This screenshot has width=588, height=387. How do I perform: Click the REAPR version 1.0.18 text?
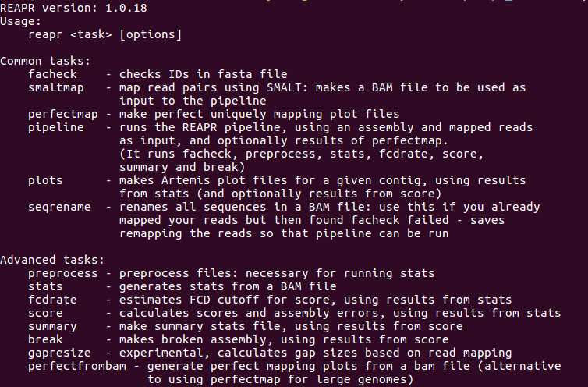click(x=73, y=8)
